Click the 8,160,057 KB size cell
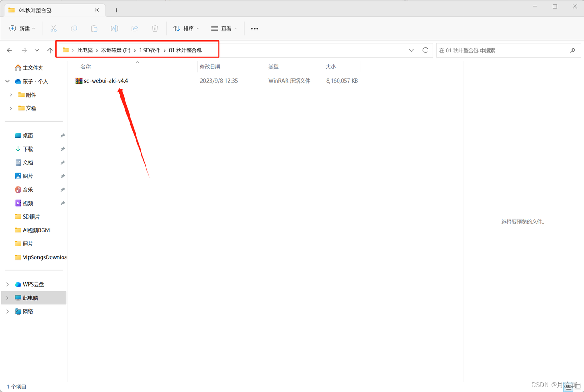 pyautogui.click(x=342, y=81)
